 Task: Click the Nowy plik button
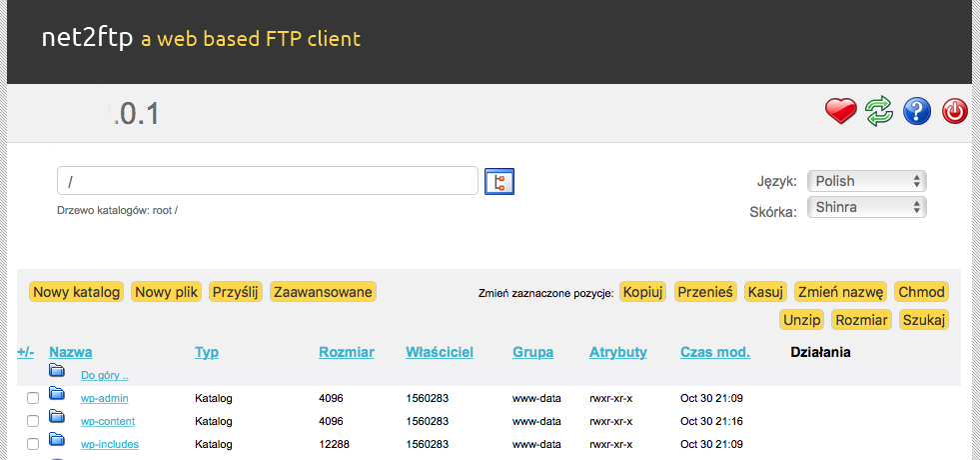click(166, 292)
